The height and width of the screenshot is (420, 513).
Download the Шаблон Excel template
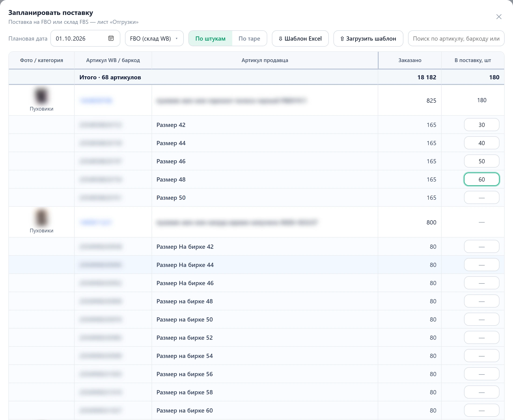pyautogui.click(x=300, y=38)
